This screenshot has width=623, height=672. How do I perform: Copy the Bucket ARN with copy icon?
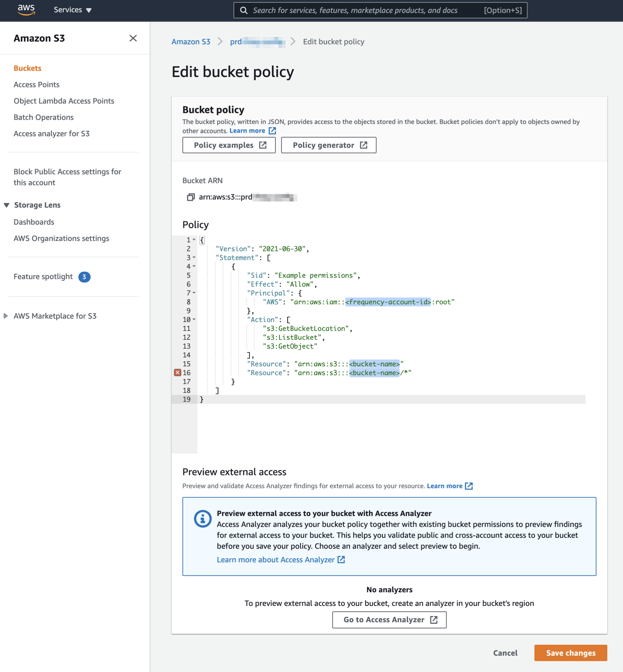(191, 197)
